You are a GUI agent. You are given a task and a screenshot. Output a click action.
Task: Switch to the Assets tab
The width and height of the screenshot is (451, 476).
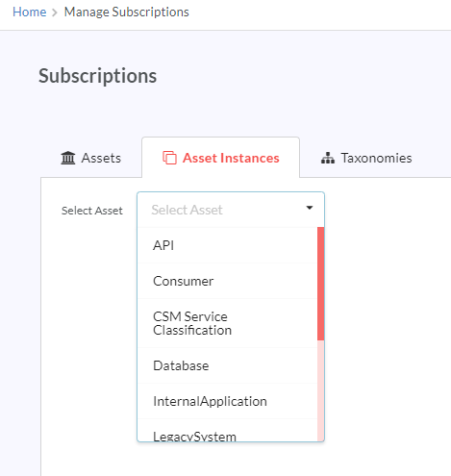91,158
